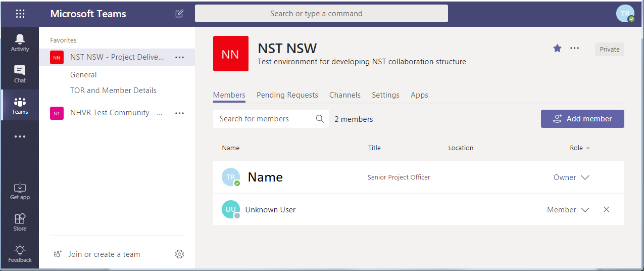Viewport: 644px width, 271px height.
Task: Click the NN red team avatar in header
Action: 231,54
